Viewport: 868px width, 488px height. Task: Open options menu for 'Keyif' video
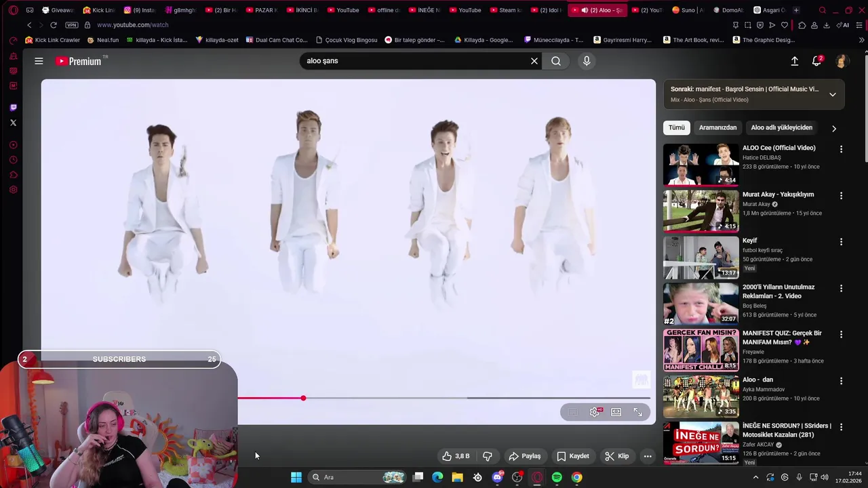pyautogui.click(x=841, y=242)
